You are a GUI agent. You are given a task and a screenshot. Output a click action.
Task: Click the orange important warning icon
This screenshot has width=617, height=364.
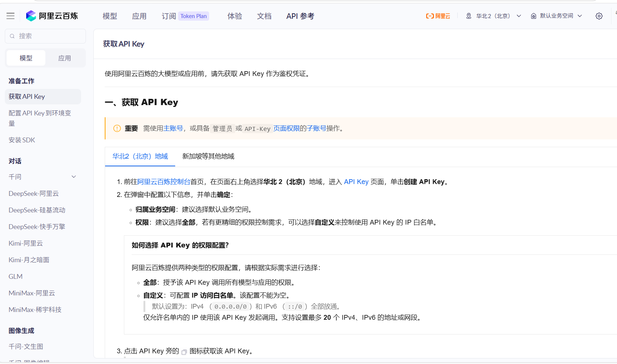click(117, 128)
